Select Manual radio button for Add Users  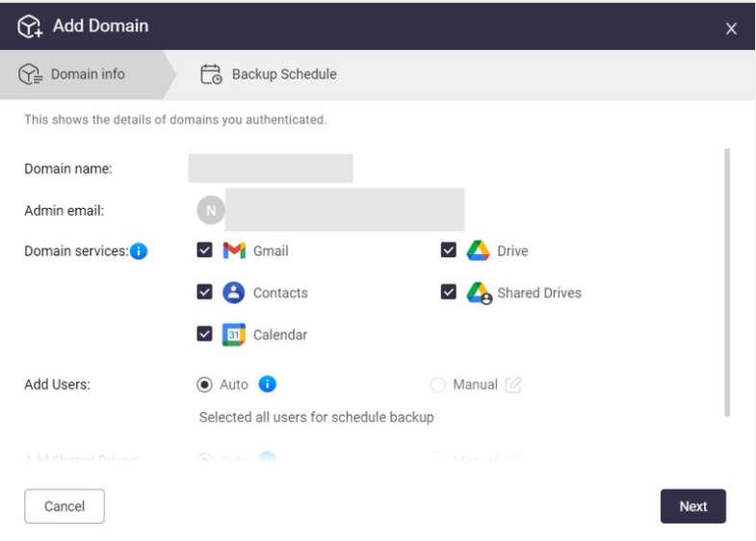(x=438, y=385)
